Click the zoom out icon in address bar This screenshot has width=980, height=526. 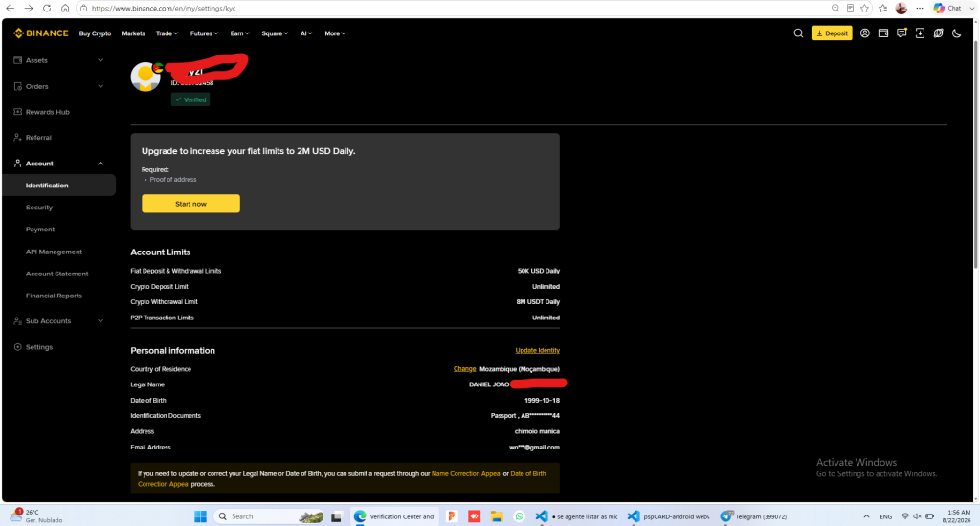(835, 8)
